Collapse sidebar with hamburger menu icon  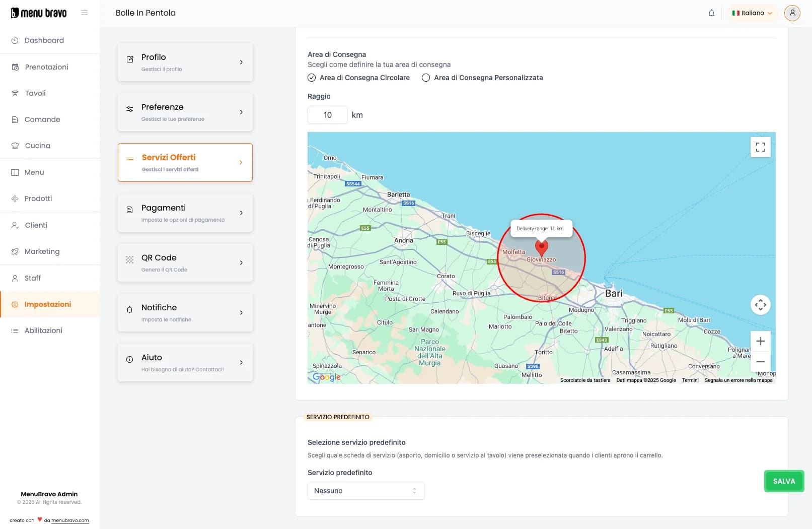click(x=84, y=13)
